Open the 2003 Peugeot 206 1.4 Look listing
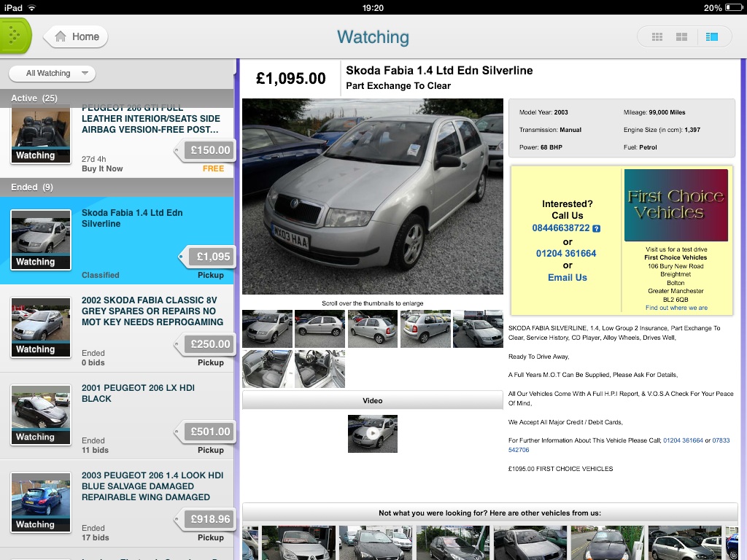The width and height of the screenshot is (747, 560). 117,503
